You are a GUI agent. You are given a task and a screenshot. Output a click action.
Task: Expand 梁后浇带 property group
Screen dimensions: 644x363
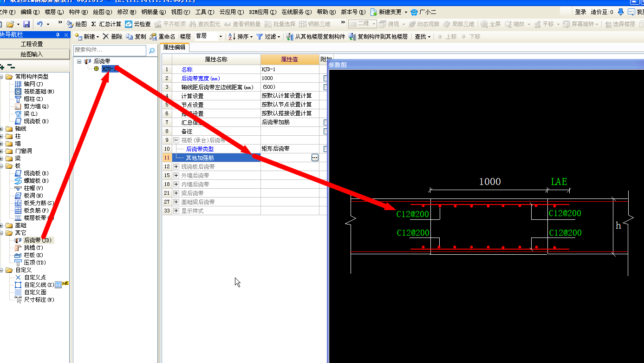(176, 193)
